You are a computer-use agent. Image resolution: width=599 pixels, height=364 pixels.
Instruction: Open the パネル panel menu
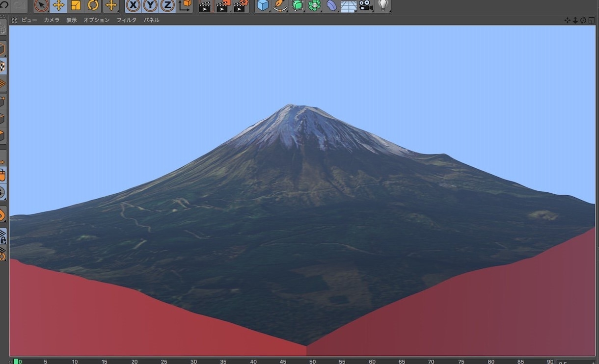151,20
